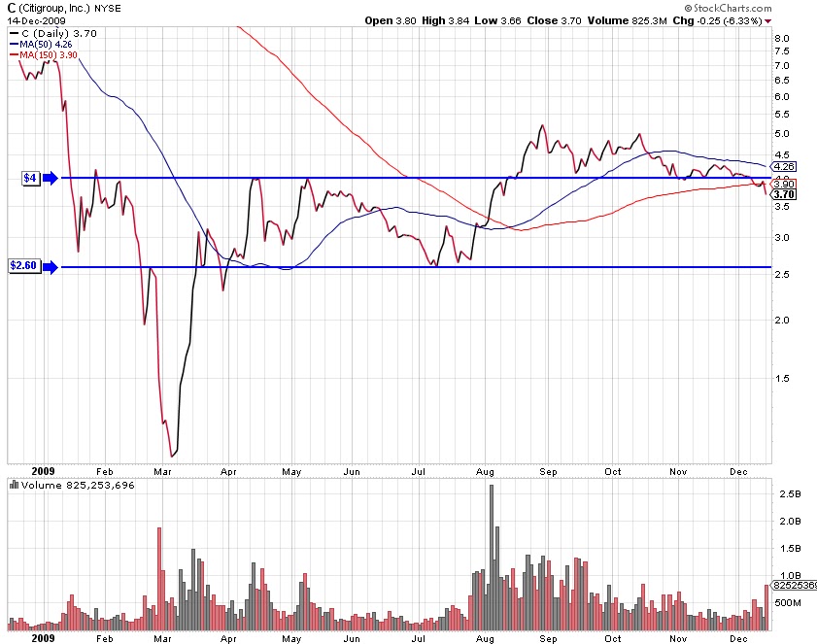Click the Dec label under the price chart
The height and width of the screenshot is (644, 817).
pyautogui.click(x=738, y=472)
